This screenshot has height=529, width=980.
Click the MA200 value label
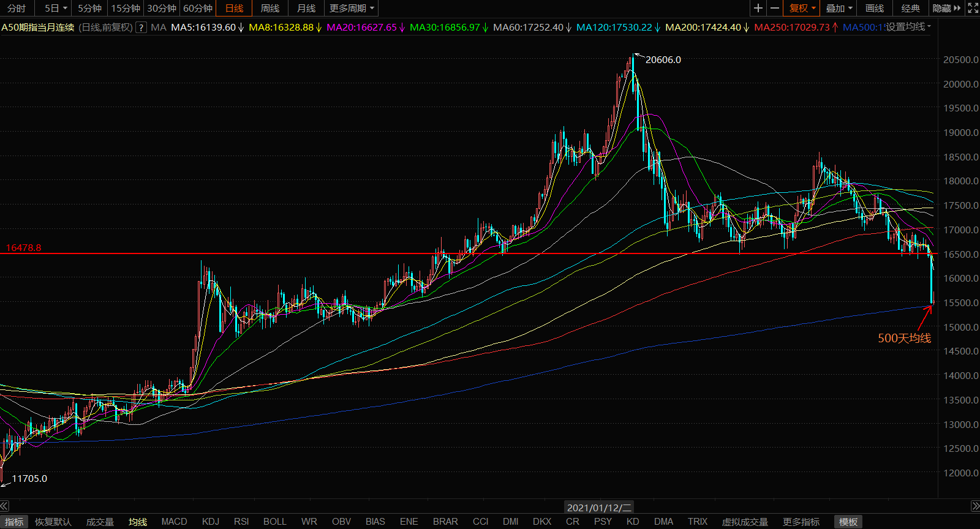coord(707,28)
